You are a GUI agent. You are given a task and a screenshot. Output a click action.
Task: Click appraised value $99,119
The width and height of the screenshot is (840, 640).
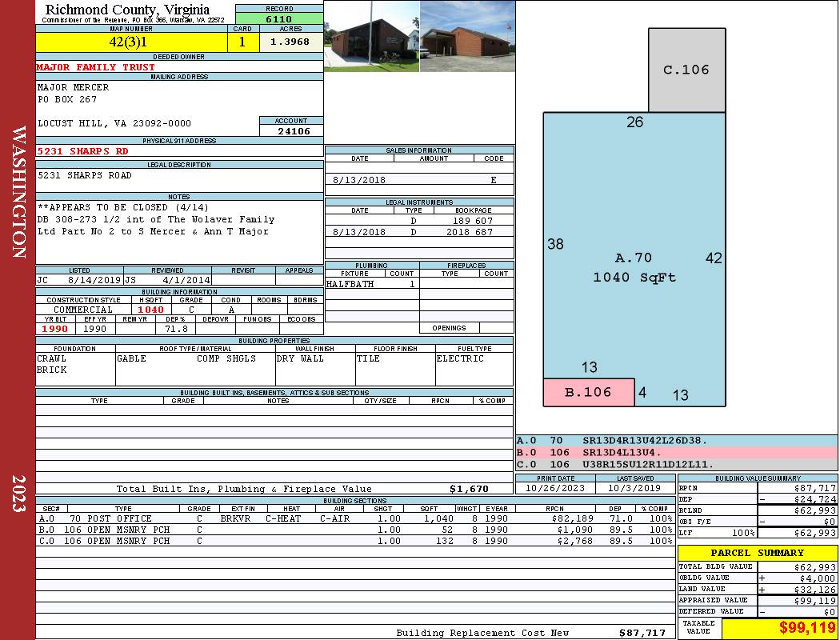(815, 601)
